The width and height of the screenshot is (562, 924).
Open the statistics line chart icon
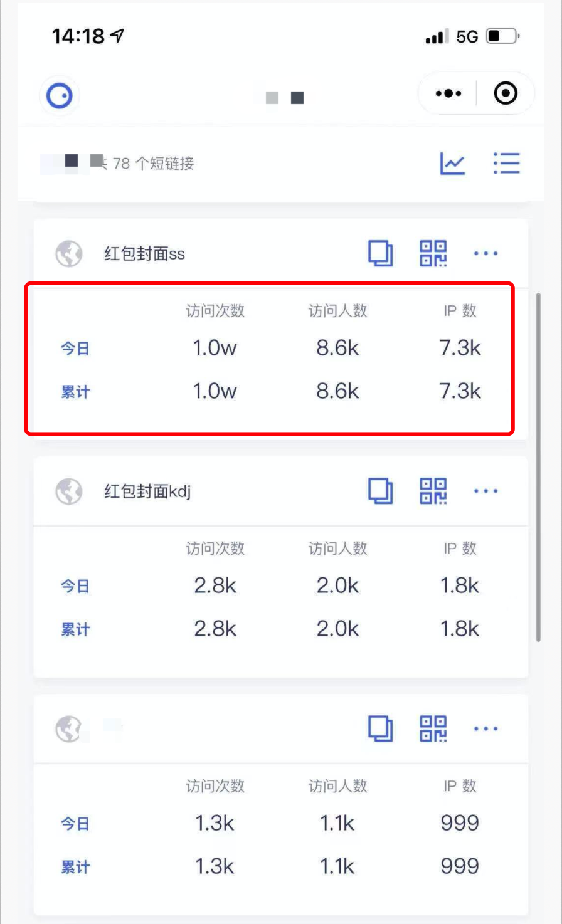pos(452,164)
